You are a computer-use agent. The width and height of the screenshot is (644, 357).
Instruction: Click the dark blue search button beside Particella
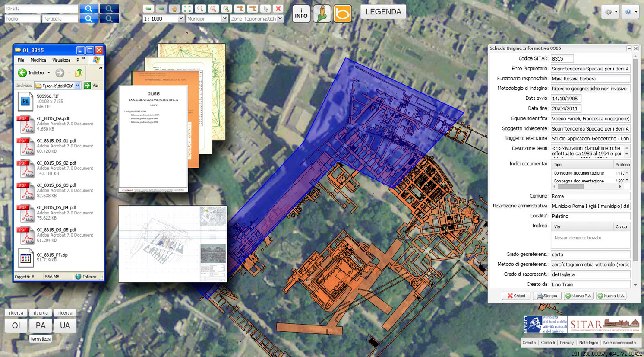(109, 19)
